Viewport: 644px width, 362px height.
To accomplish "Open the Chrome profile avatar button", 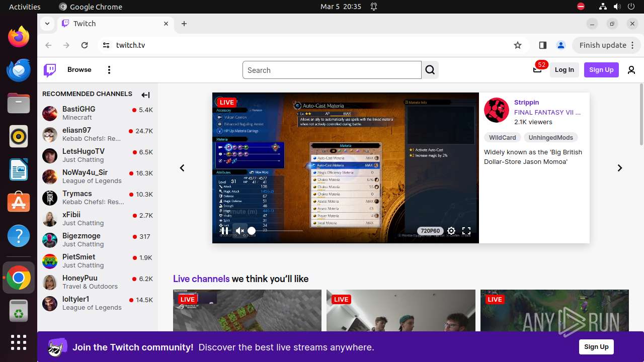I will tap(561, 45).
